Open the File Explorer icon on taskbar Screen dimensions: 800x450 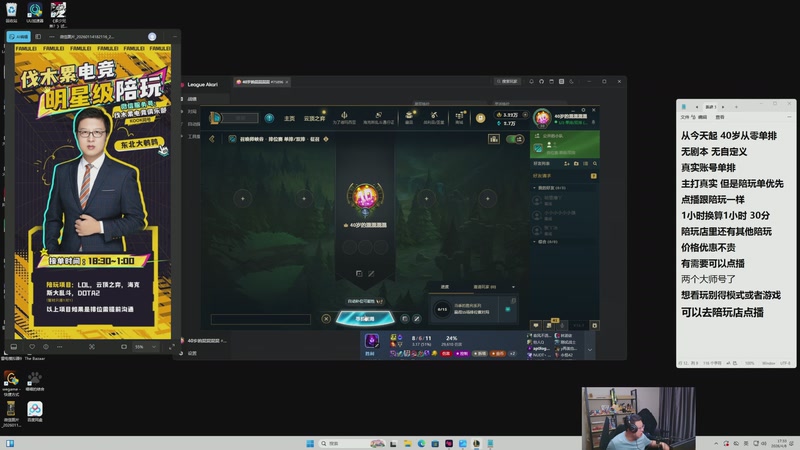[408, 443]
